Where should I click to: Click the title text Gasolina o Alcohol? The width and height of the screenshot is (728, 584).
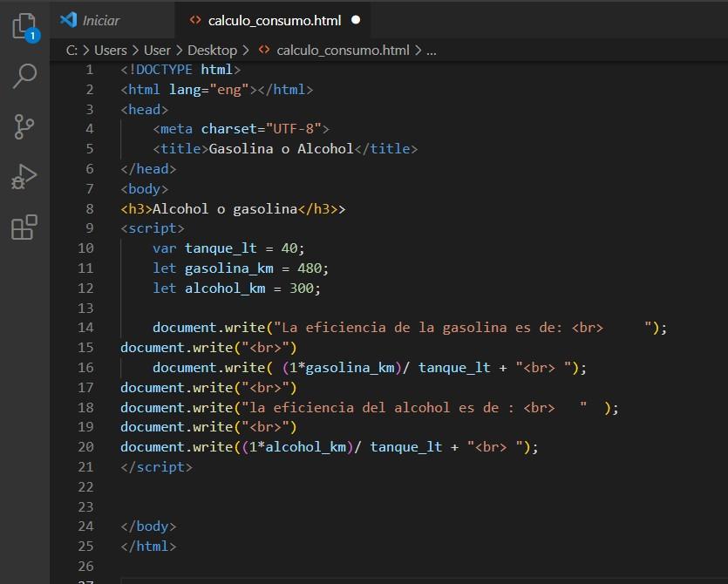(282, 149)
